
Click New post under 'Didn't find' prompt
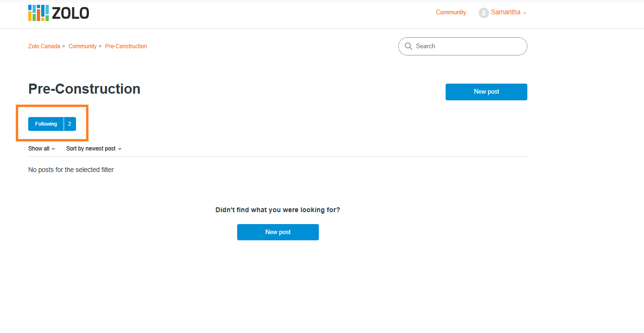pos(278,232)
